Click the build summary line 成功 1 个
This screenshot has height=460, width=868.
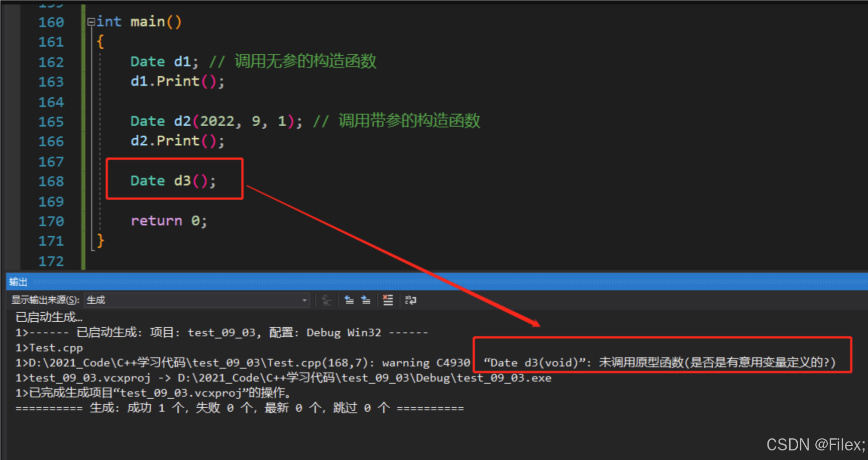tap(240, 408)
